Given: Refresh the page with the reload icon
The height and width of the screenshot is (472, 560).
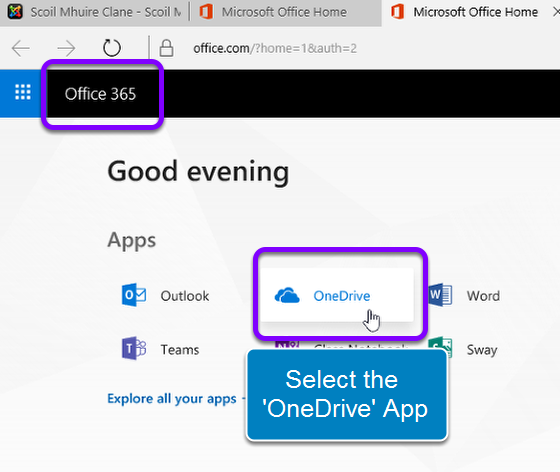Looking at the screenshot, I should tap(112, 48).
